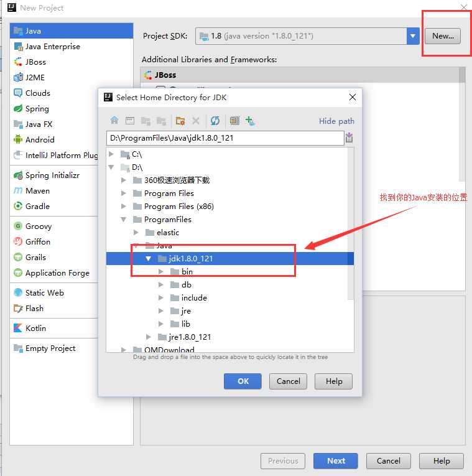Click JBoss header in frameworks list

pos(300,75)
